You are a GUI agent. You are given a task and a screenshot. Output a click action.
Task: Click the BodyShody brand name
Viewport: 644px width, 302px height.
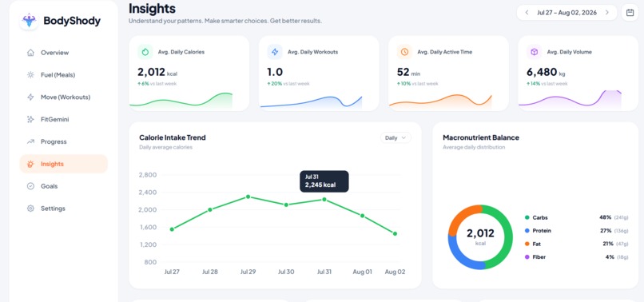point(72,21)
